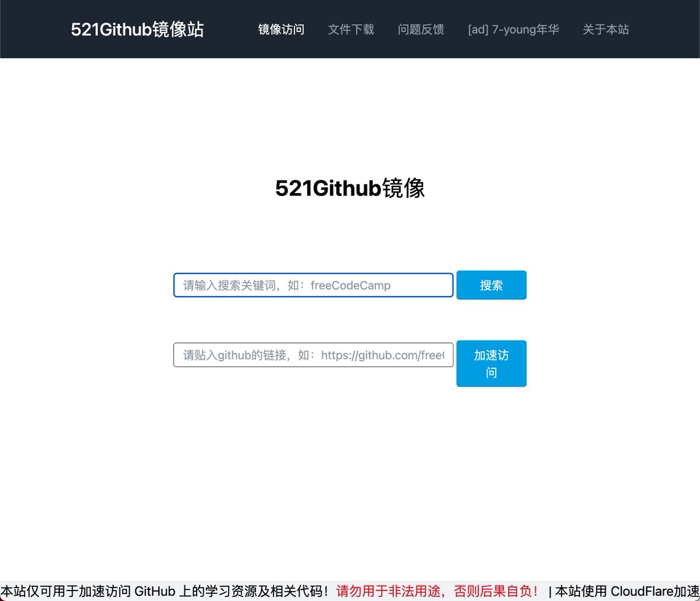Click the 本站使用 CloudFlare加速 footer text
Screen dimensions: 700x601
click(x=627, y=591)
